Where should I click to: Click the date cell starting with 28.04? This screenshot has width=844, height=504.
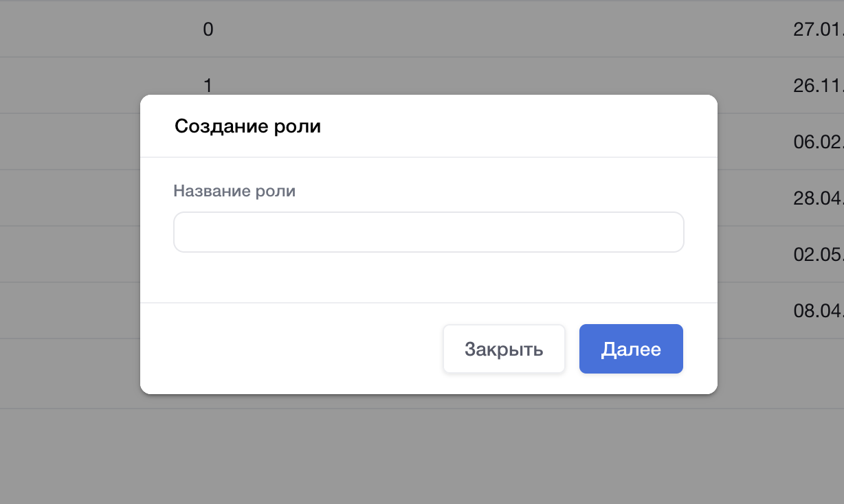click(x=818, y=198)
